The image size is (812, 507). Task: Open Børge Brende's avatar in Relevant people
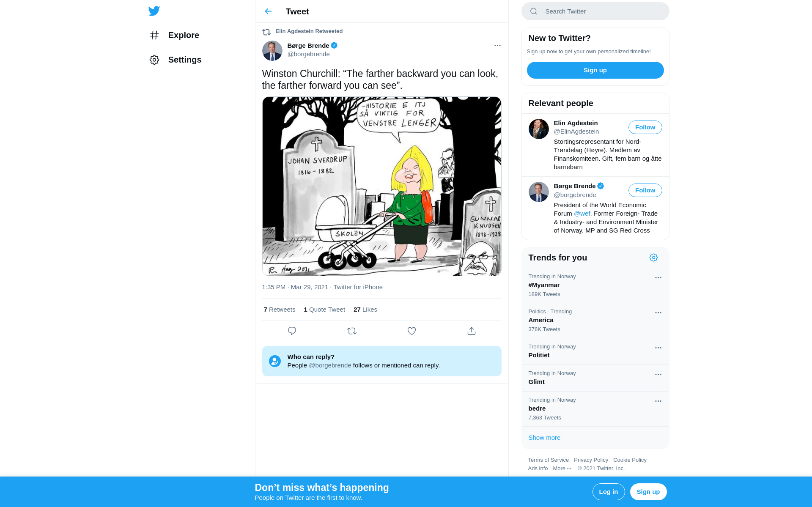pyautogui.click(x=539, y=192)
